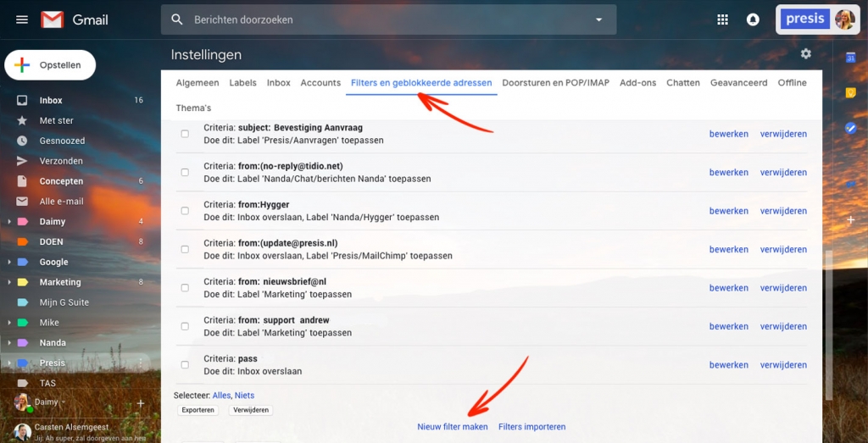Expand the Daimy label
Image resolution: width=868 pixels, height=443 pixels.
pos(8,222)
